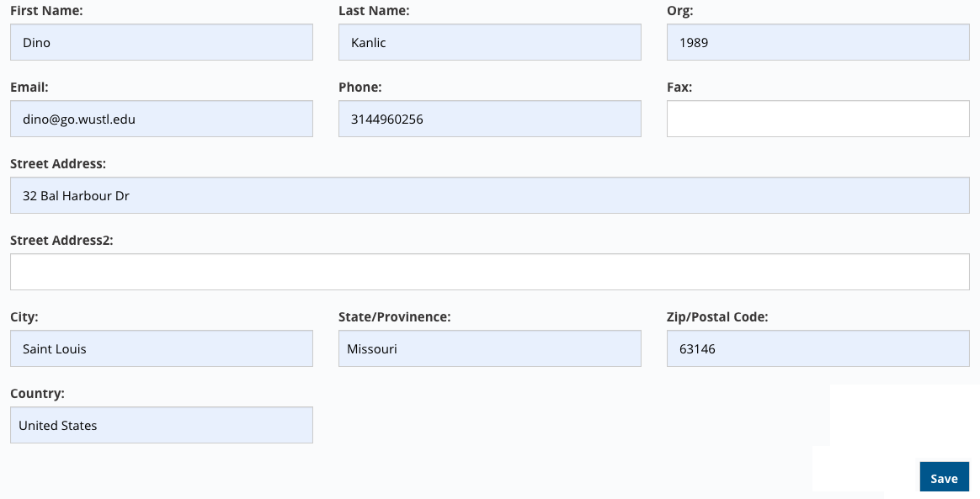Save the contact form
This screenshot has height=499, width=980.
coord(944,478)
